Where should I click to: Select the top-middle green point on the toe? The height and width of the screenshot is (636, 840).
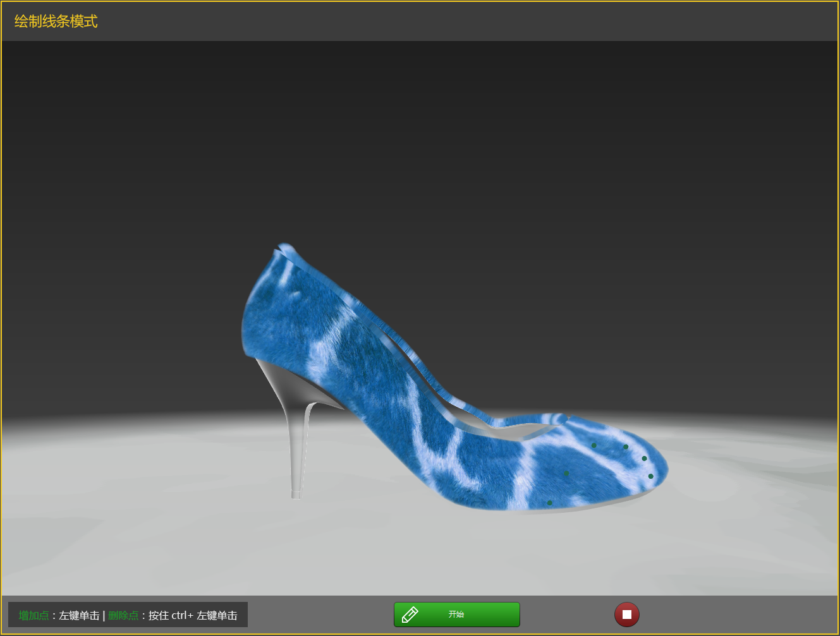[626, 447]
